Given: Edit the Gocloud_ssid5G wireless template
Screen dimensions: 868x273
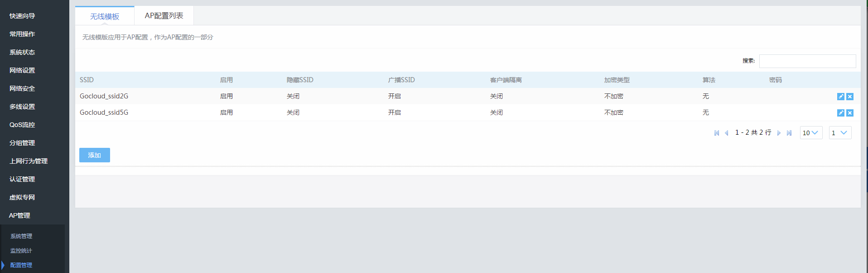Looking at the screenshot, I should tap(840, 113).
